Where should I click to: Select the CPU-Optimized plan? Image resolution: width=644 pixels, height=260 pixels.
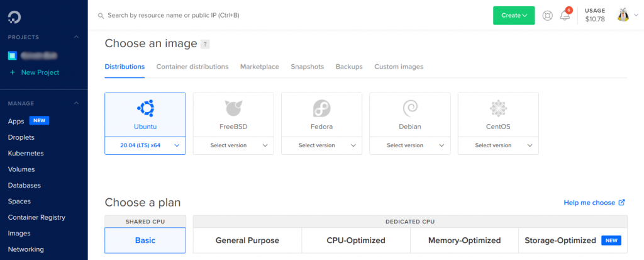pos(356,240)
